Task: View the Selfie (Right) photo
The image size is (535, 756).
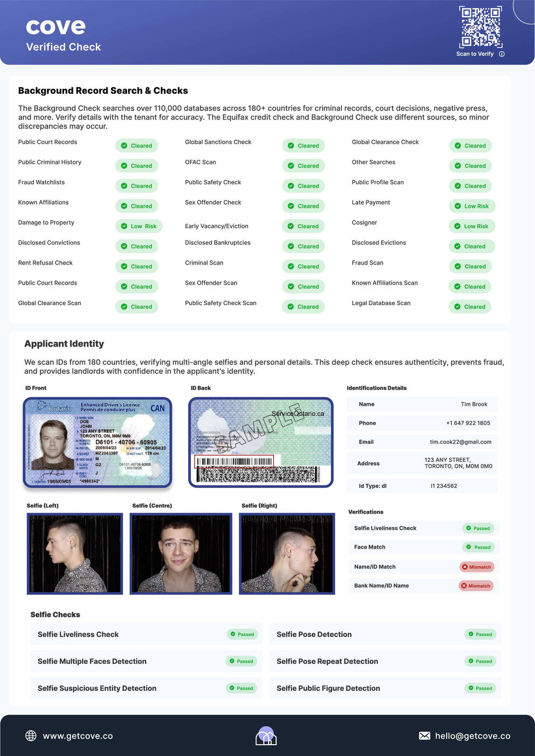Action: (x=287, y=553)
